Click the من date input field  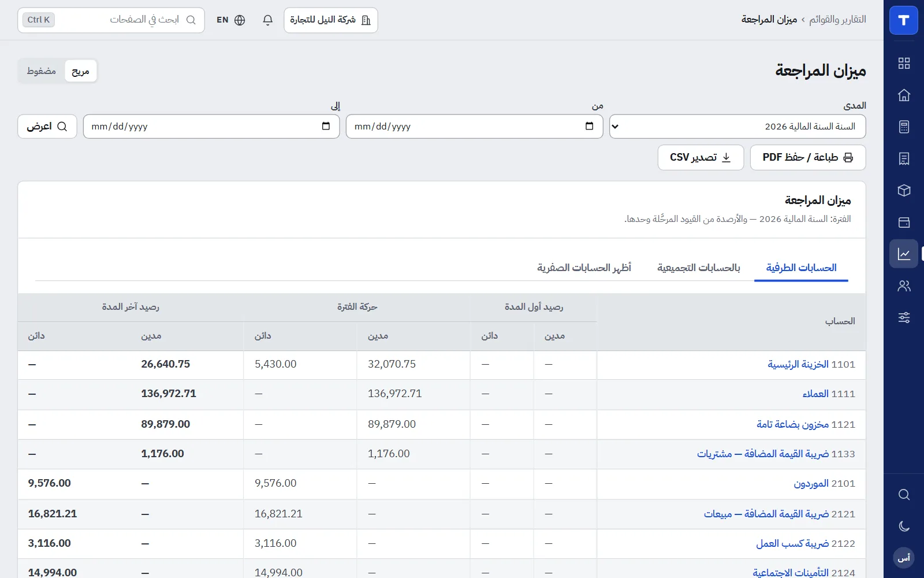474,127
